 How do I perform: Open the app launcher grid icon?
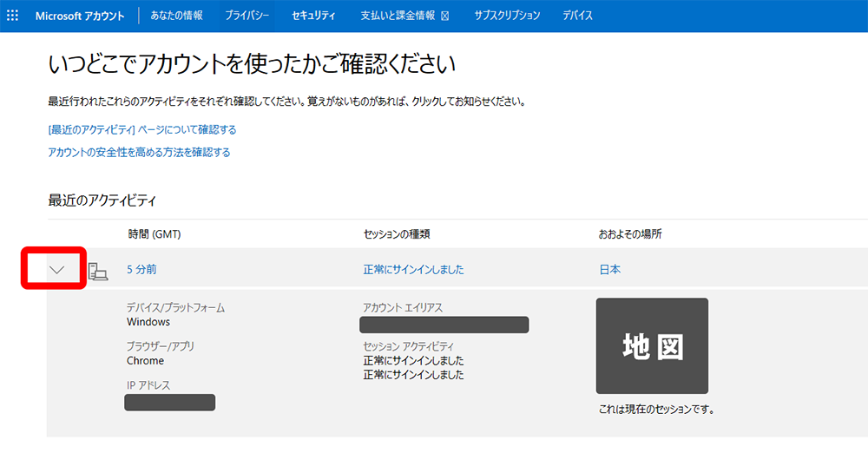[x=12, y=16]
